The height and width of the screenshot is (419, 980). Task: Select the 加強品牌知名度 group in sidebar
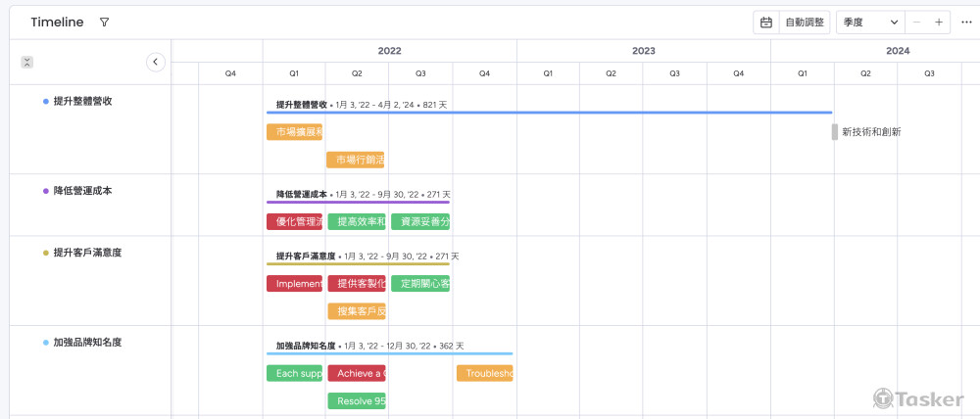(x=87, y=343)
